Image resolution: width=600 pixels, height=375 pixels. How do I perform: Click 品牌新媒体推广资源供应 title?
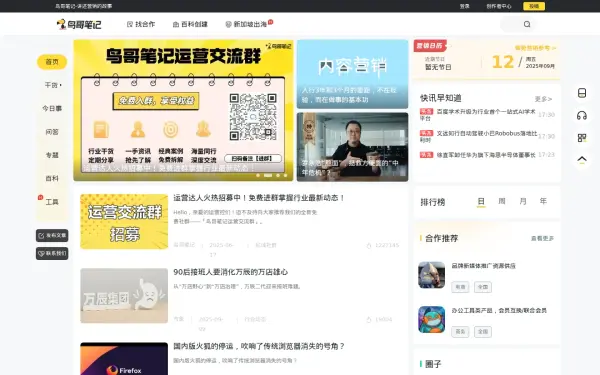(x=484, y=266)
